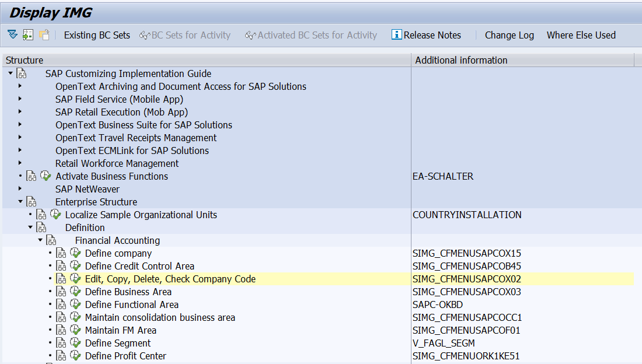Click the SIMG_CFMENUORK1KE51 value
Screen dimensions: 642x364
[x=466, y=356]
